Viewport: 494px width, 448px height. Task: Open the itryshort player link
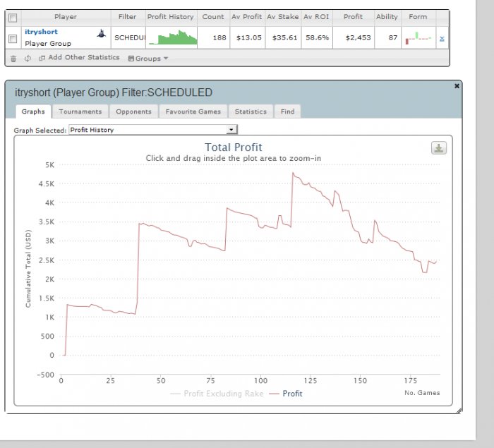click(x=41, y=32)
